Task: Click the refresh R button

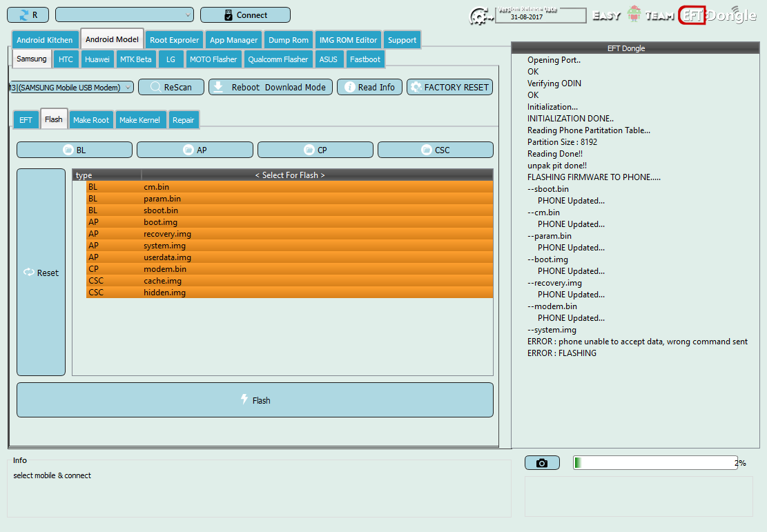Action: (28, 15)
